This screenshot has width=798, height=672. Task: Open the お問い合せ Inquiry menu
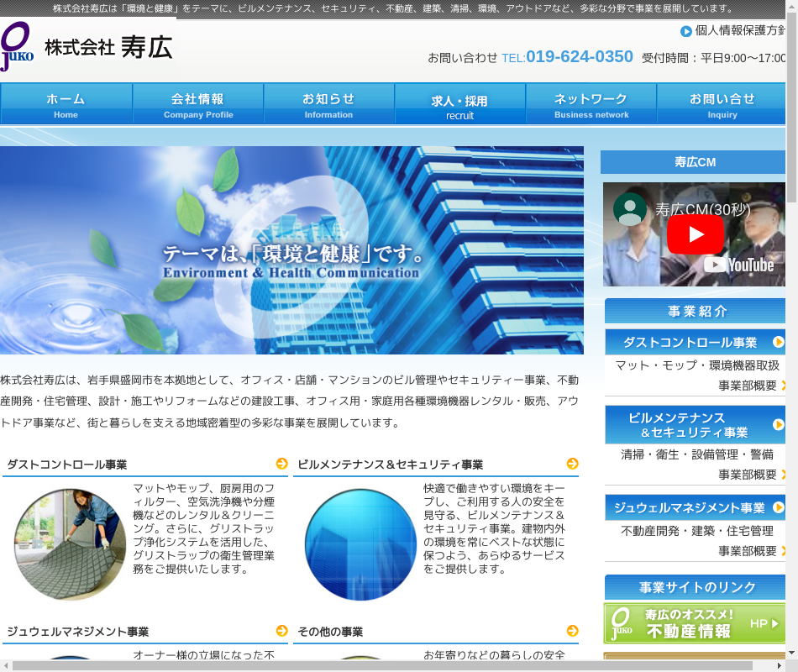click(x=722, y=104)
